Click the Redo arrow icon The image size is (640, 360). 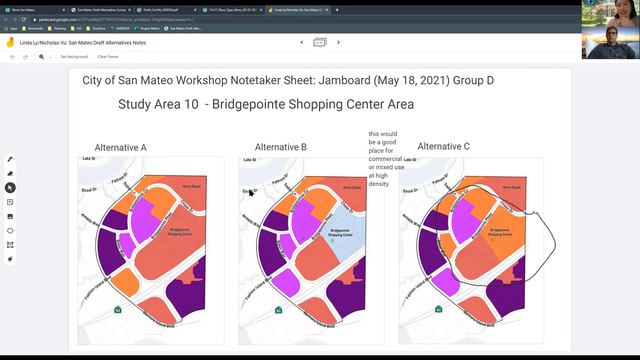pyautogui.click(x=25, y=57)
